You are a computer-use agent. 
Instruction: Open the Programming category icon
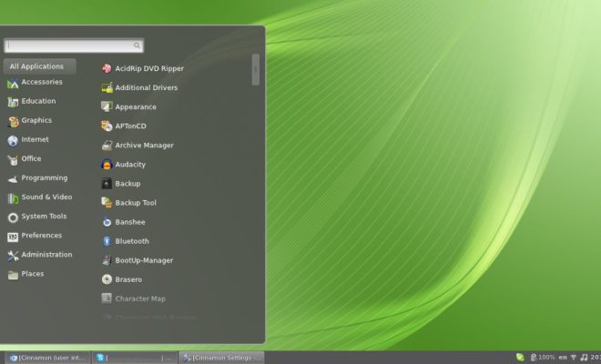click(x=13, y=179)
